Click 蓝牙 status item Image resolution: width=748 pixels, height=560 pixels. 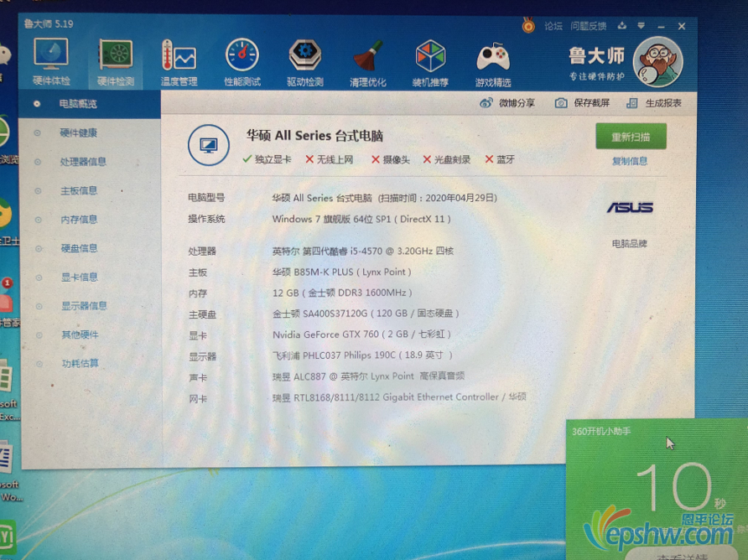point(500,160)
